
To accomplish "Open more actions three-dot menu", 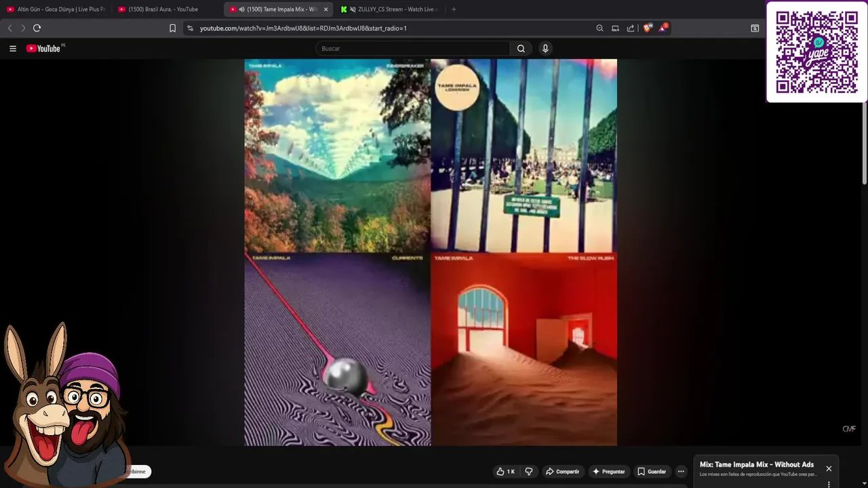I will click(x=681, y=472).
